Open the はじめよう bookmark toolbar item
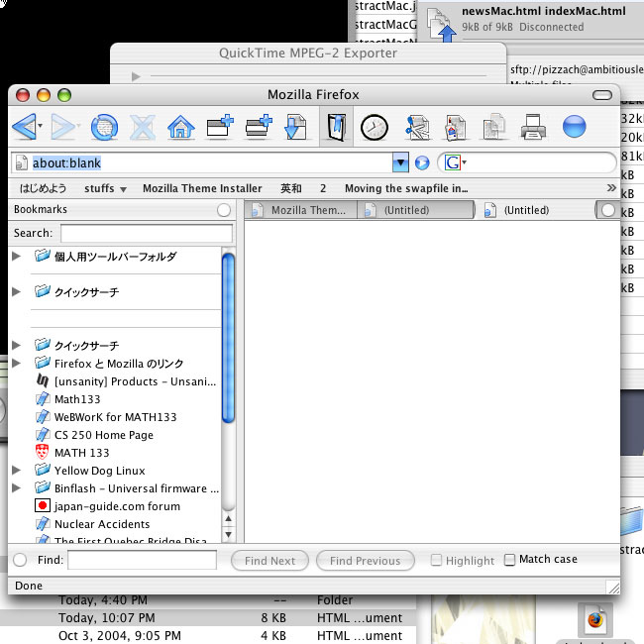Screen dimensions: 644x644 coord(44,188)
